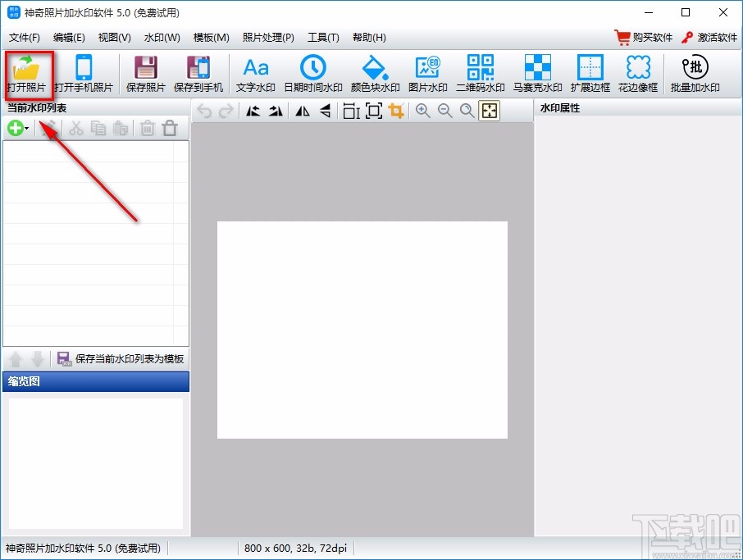Click the canvas size frame icon

(374, 111)
